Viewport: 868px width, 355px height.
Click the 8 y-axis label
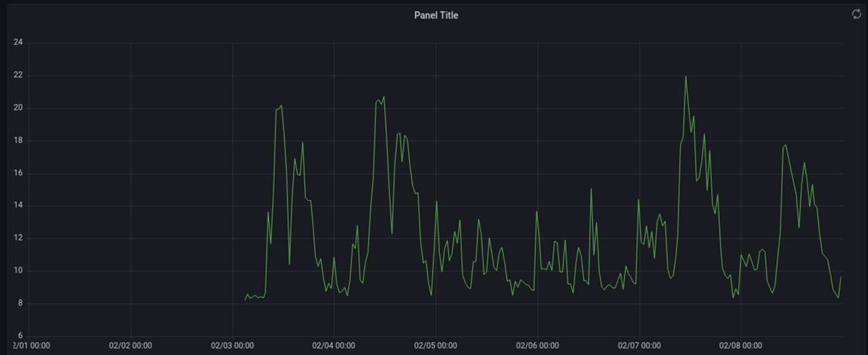[x=20, y=304]
